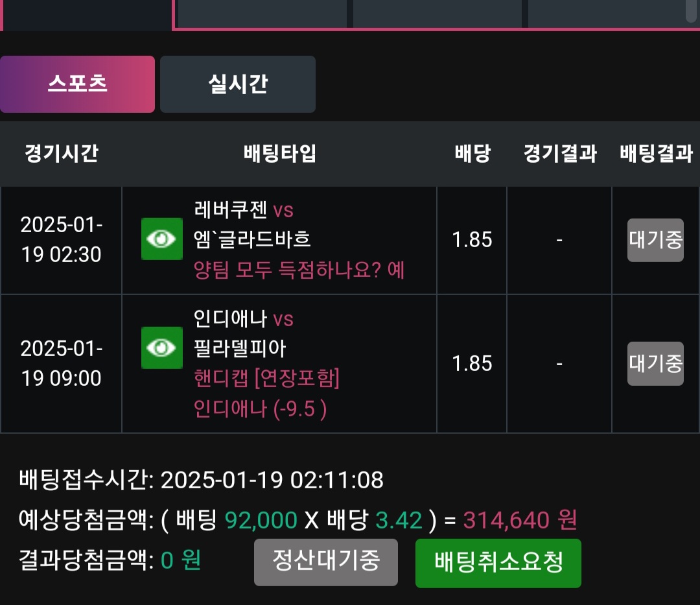This screenshot has width=700, height=605.
Task: Click the 양팀 모두 득점하나요? 예 bet text
Action: click(299, 269)
